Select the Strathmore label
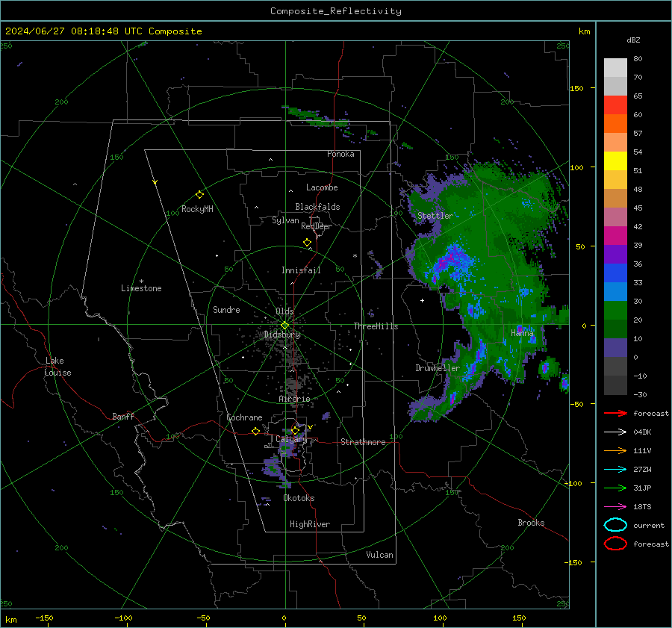 coord(363,442)
